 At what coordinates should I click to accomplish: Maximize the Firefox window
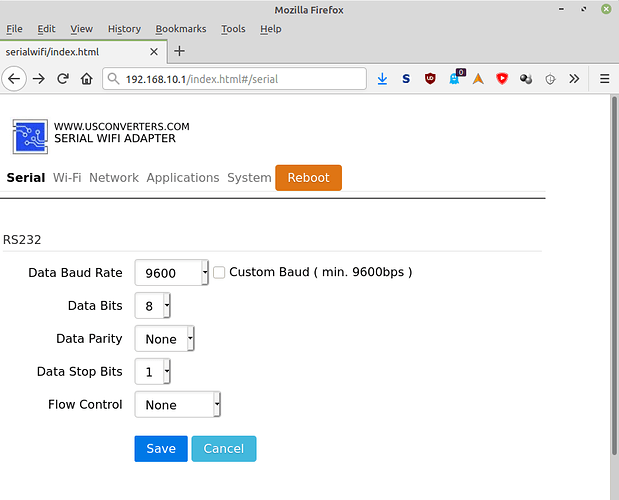click(x=583, y=9)
